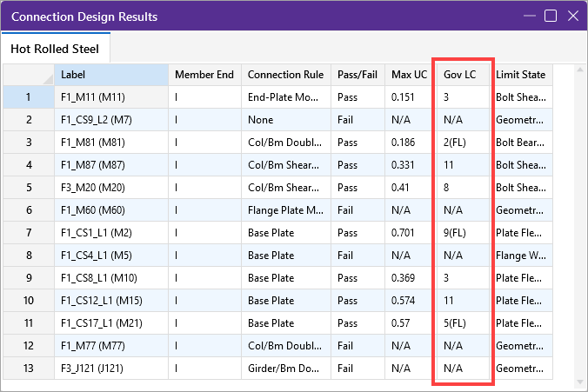
Task: Select the End-Plate Mo... connection rule cell
Action: tap(285, 97)
